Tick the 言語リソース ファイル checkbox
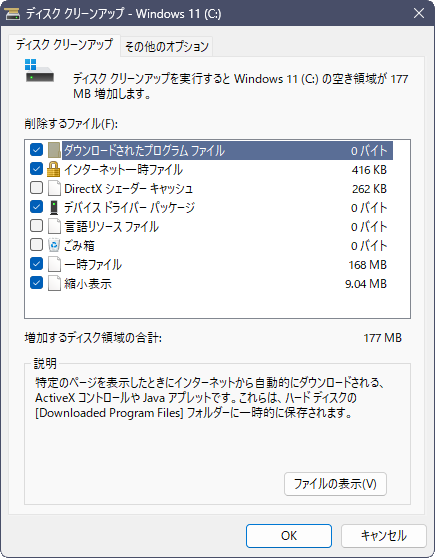The height and width of the screenshot is (558, 435). pos(36,226)
